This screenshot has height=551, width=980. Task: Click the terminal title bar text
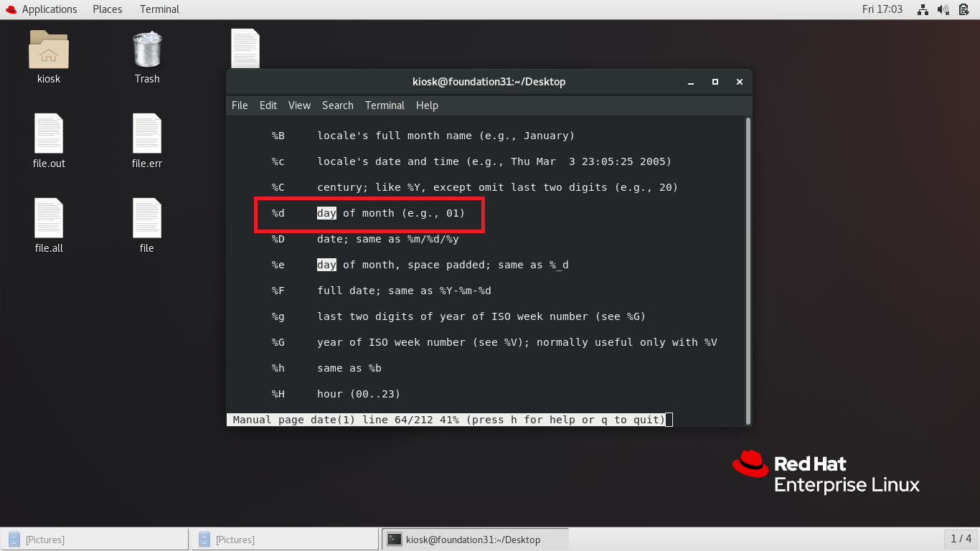pos(489,82)
